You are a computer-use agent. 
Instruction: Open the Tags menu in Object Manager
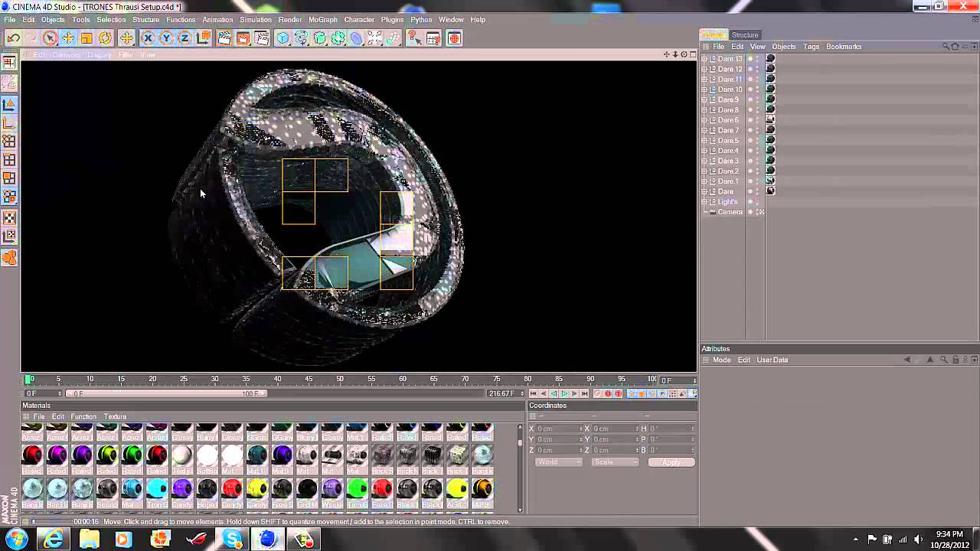[811, 47]
